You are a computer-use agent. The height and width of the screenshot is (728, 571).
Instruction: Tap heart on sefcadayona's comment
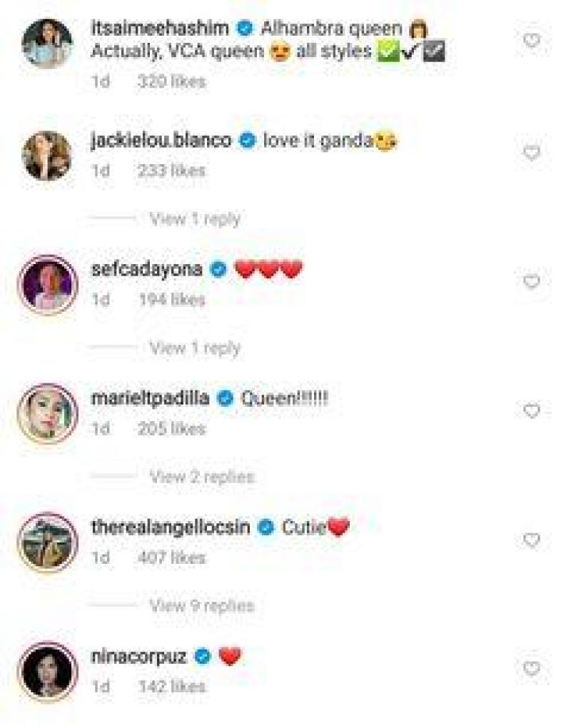click(532, 281)
